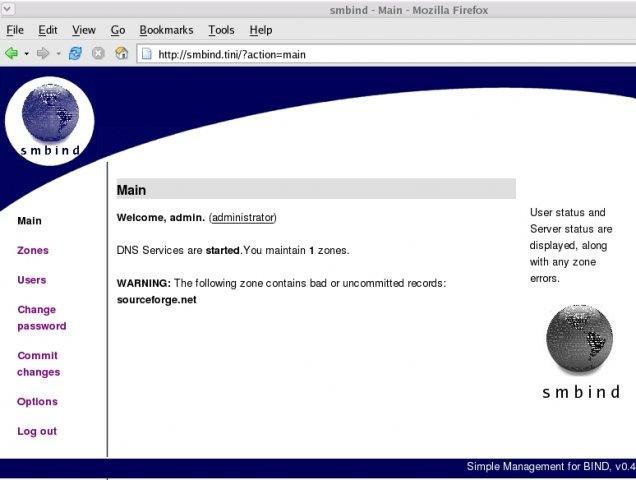The height and width of the screenshot is (480, 636).
Task: Open the back history dropdown arrow
Action: coord(27,54)
